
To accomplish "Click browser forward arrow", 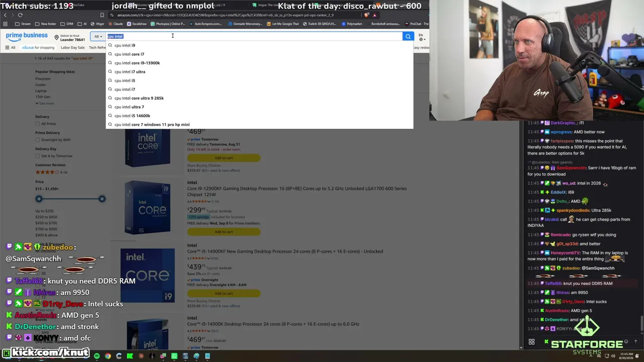I will click(x=13, y=15).
